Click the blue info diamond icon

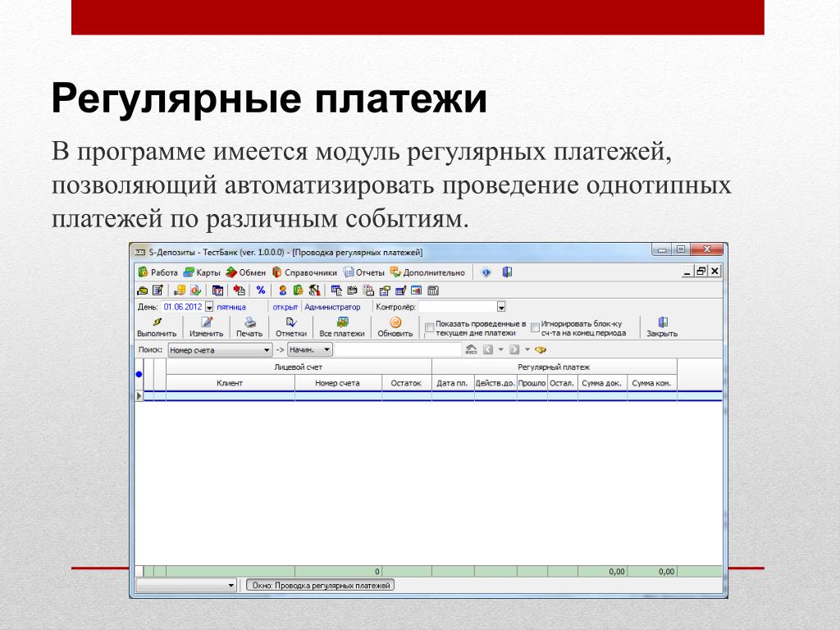[x=486, y=272]
